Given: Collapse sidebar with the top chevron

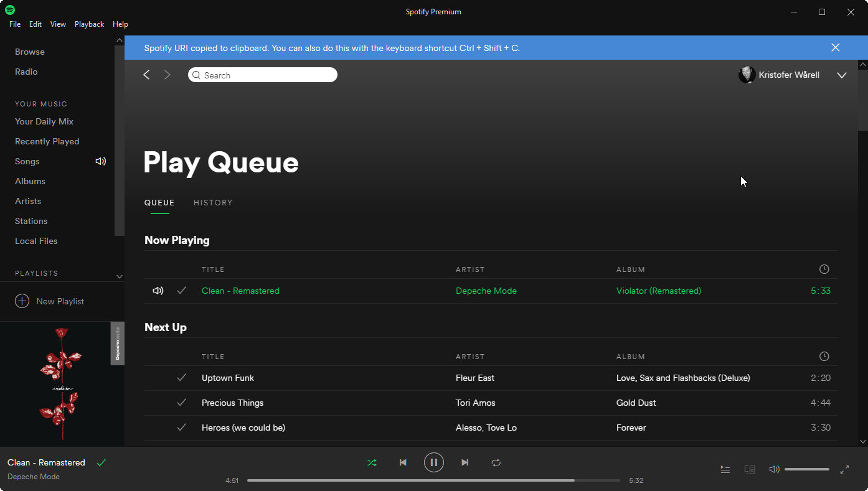Looking at the screenshot, I should point(120,40).
